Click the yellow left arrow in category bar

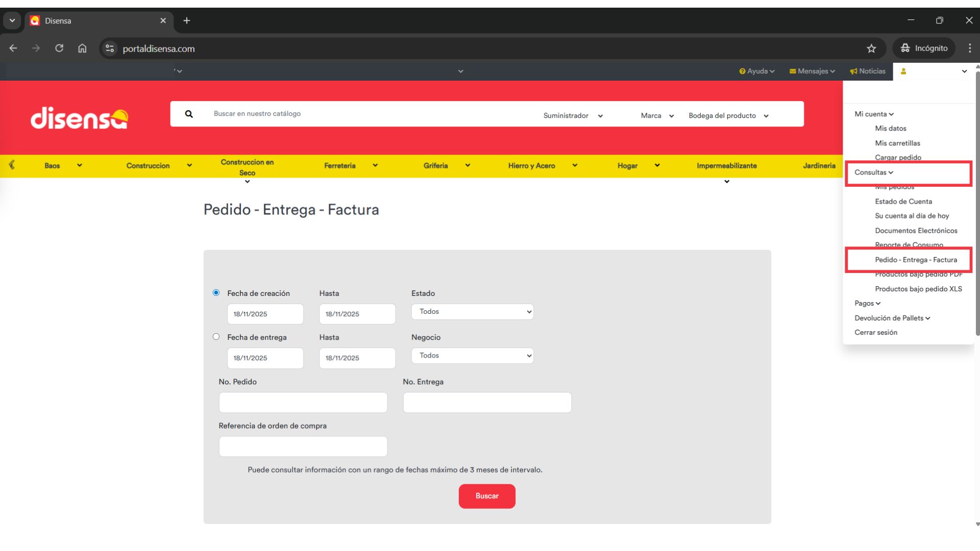coord(12,165)
